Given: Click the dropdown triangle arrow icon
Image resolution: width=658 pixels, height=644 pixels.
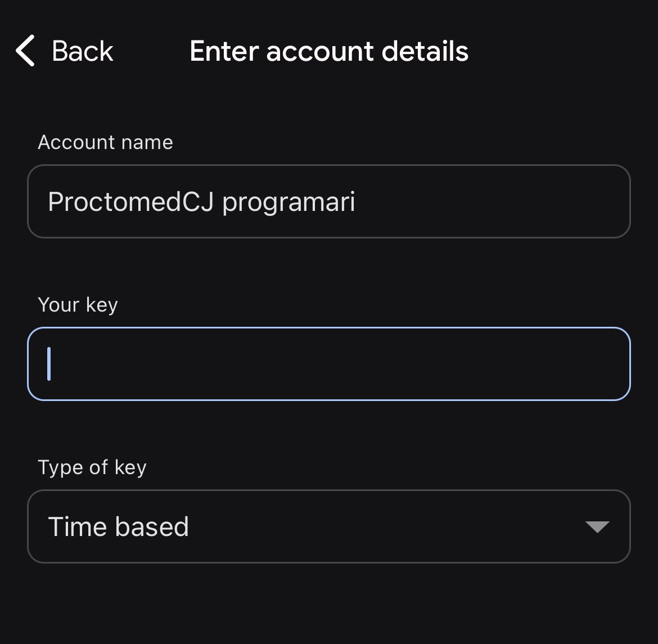Looking at the screenshot, I should point(597,526).
